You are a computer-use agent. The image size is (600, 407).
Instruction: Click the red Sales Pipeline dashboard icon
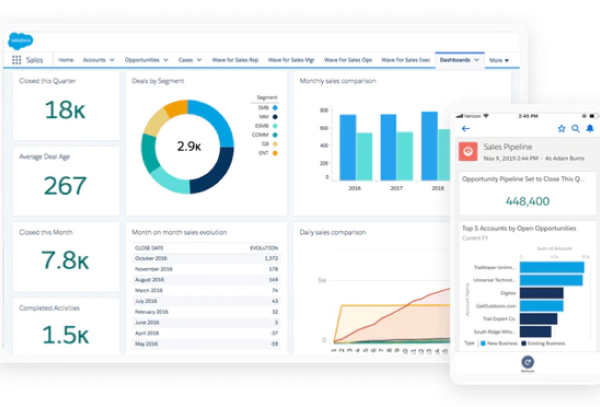[468, 151]
